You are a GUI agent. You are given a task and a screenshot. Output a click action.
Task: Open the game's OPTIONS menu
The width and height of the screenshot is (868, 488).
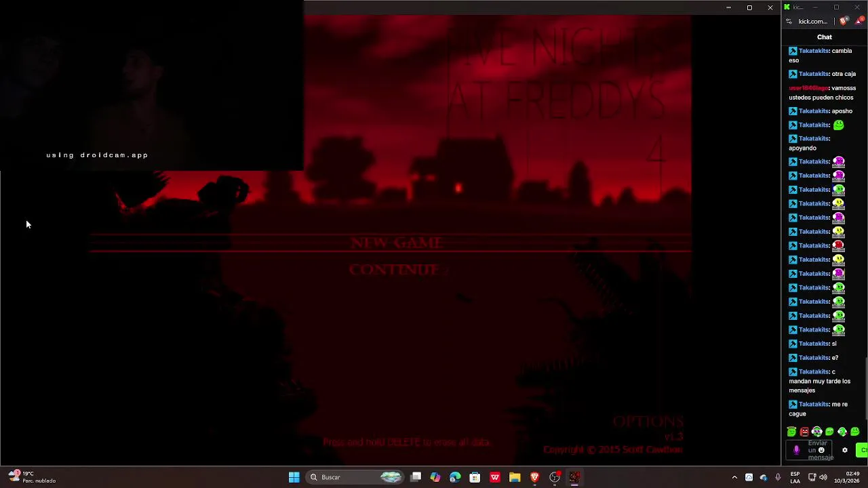648,422
